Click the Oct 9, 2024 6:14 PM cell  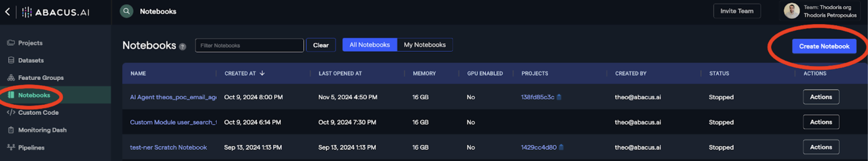point(252,122)
